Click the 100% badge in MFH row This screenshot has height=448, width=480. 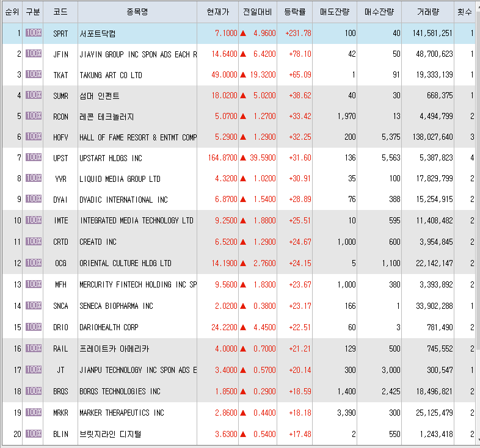34,284
